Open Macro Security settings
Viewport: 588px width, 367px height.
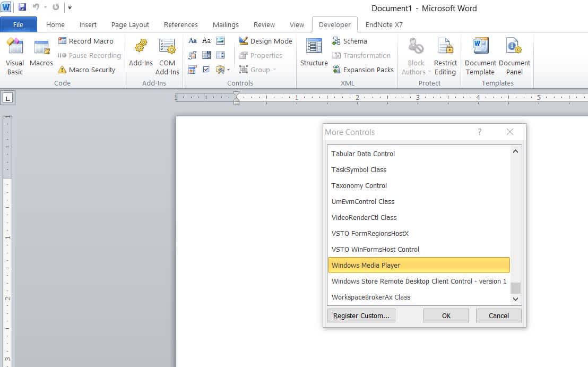point(87,70)
